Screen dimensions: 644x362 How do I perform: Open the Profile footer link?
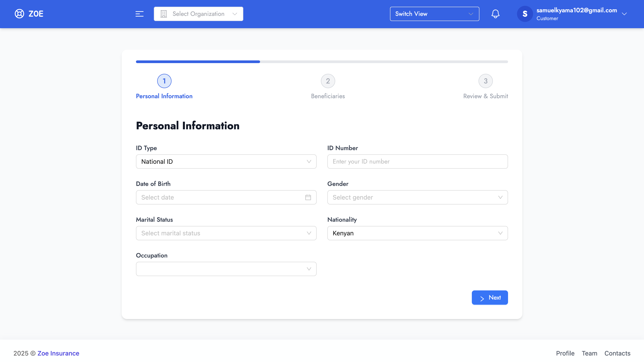click(x=565, y=353)
